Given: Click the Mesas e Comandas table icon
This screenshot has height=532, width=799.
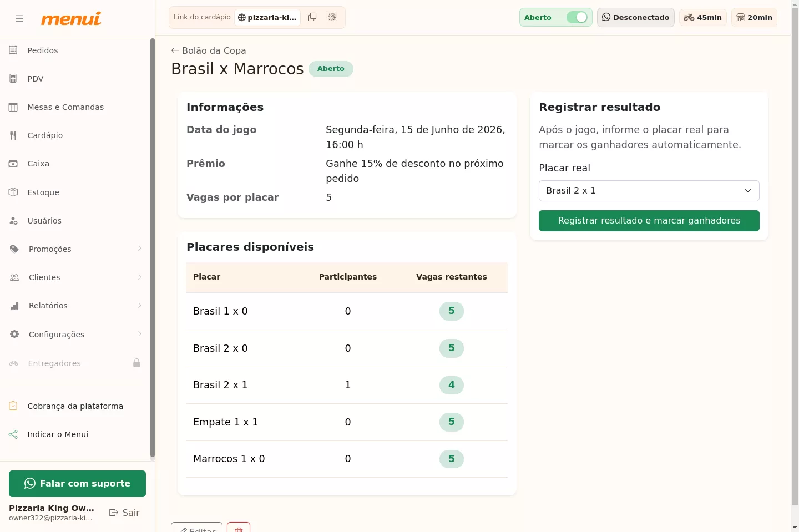Looking at the screenshot, I should (x=13, y=107).
